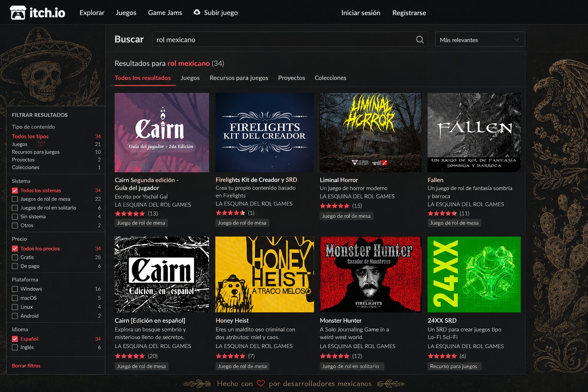Tick the Otros system checkbox
Image resolution: width=588 pixels, height=392 pixels.
point(15,225)
